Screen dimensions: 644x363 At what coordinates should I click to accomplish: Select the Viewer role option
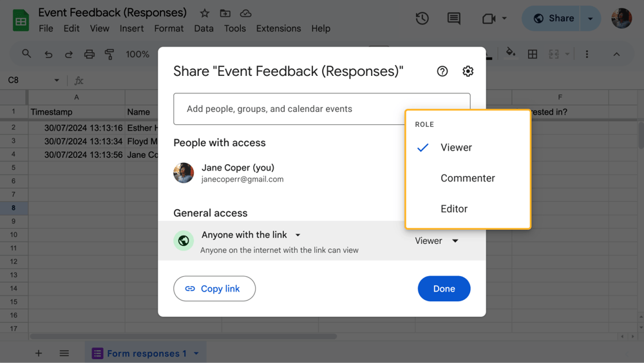tap(456, 147)
